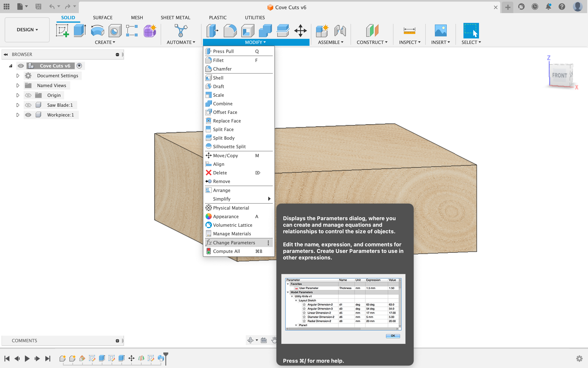The image size is (588, 368).
Task: Click the Undo button
Action: point(52,7)
